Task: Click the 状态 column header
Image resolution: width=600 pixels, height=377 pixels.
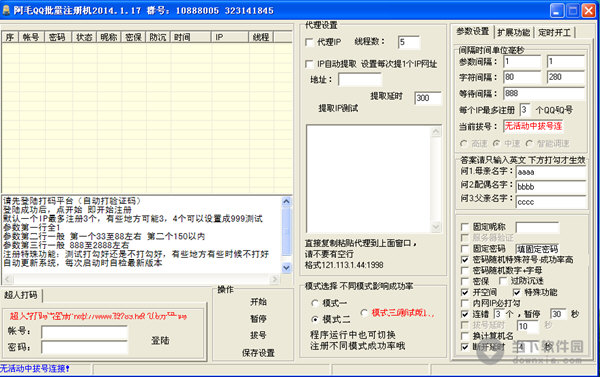Action: (84, 37)
